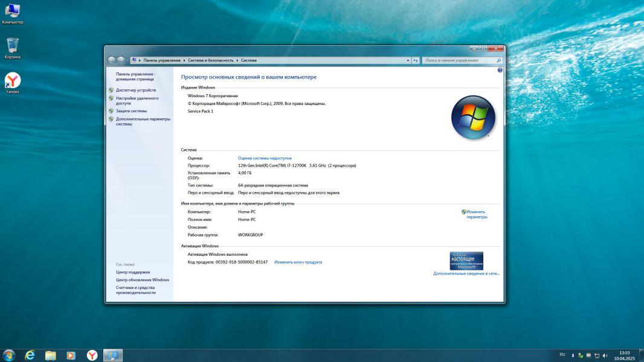
Task: Click the Bluetooth tray icon
Action: point(573,355)
